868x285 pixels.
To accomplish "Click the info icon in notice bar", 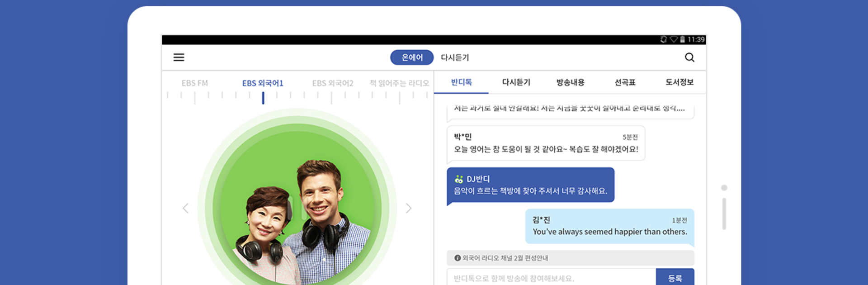I will coord(458,258).
